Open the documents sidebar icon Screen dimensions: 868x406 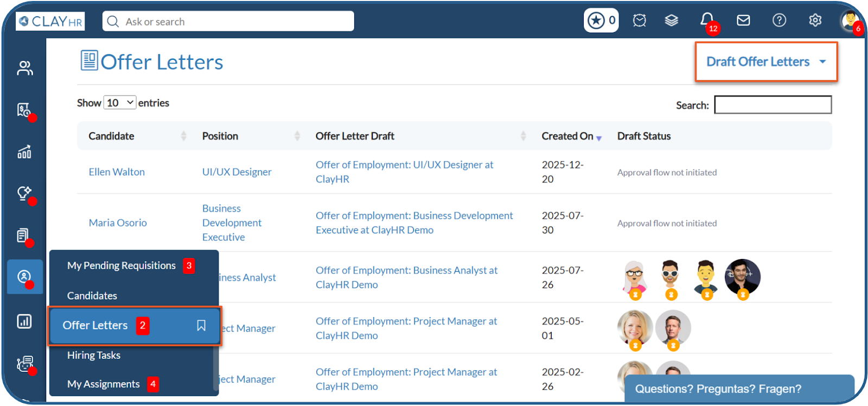tap(23, 236)
